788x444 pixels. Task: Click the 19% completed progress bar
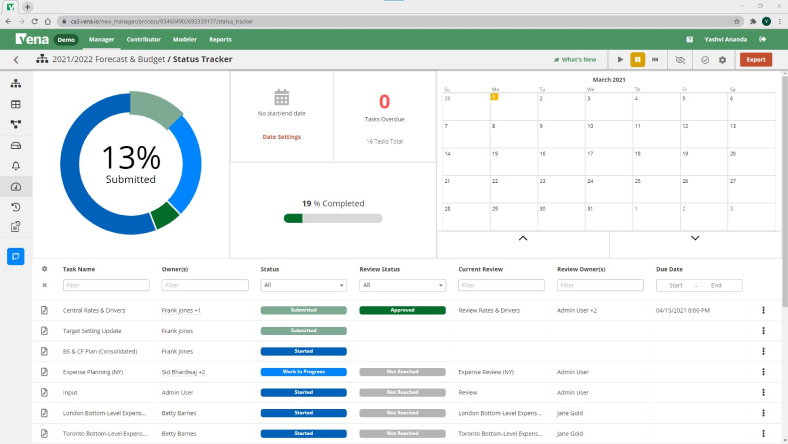333,218
